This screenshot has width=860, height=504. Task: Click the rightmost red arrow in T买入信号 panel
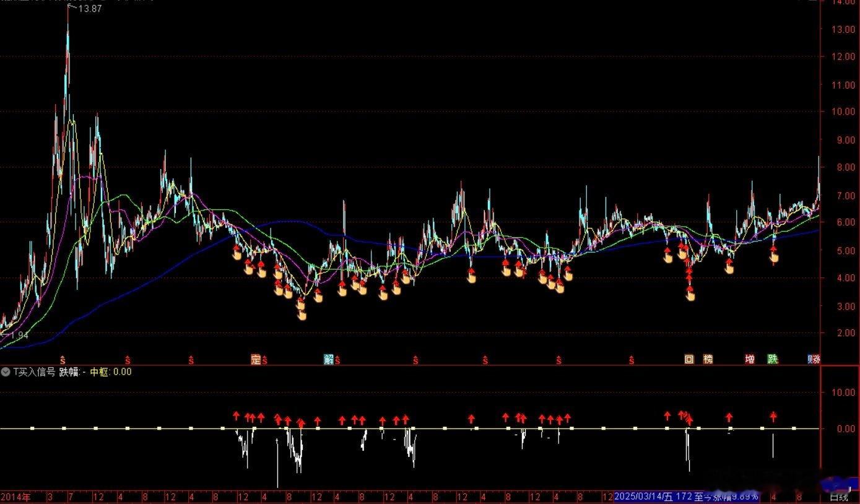[773, 417]
